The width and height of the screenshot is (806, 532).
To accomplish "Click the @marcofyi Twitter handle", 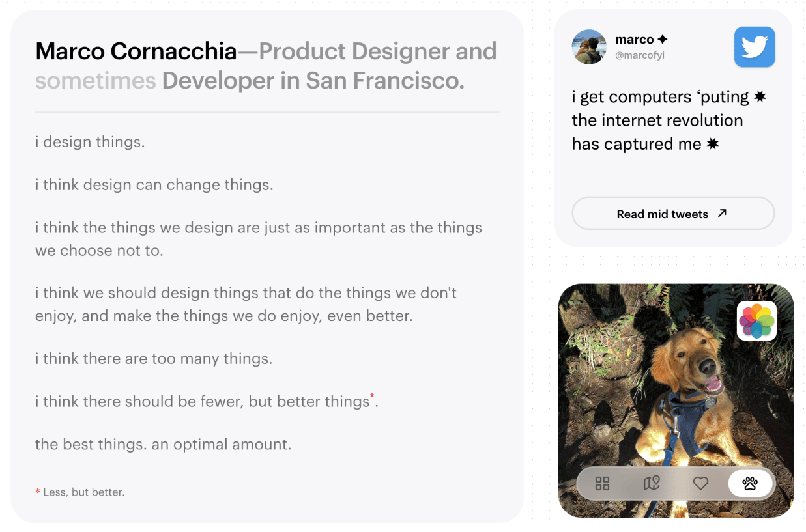I will 640,56.
